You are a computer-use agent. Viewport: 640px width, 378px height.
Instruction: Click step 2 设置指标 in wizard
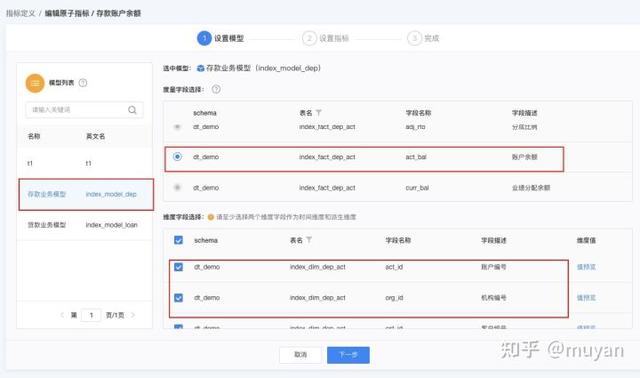(x=326, y=38)
